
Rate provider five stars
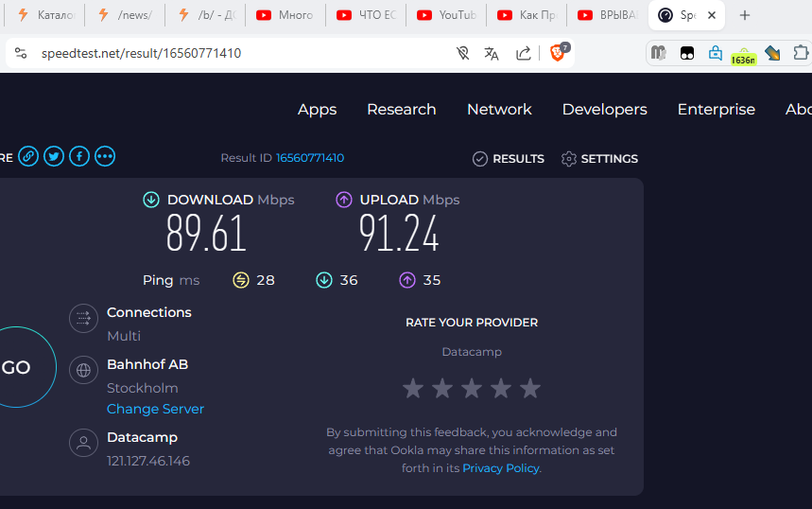pyautogui.click(x=530, y=388)
